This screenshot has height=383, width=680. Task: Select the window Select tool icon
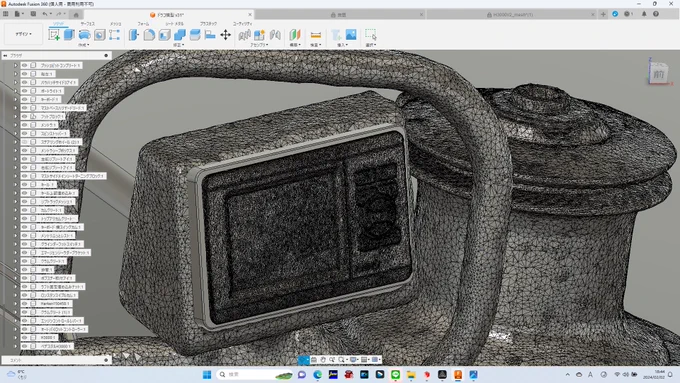370,35
